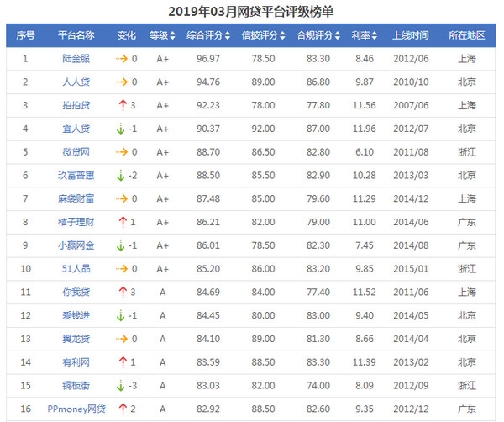The image size is (504, 422).
Task: Open the 你我贷 platform link
Action: [x=76, y=292]
